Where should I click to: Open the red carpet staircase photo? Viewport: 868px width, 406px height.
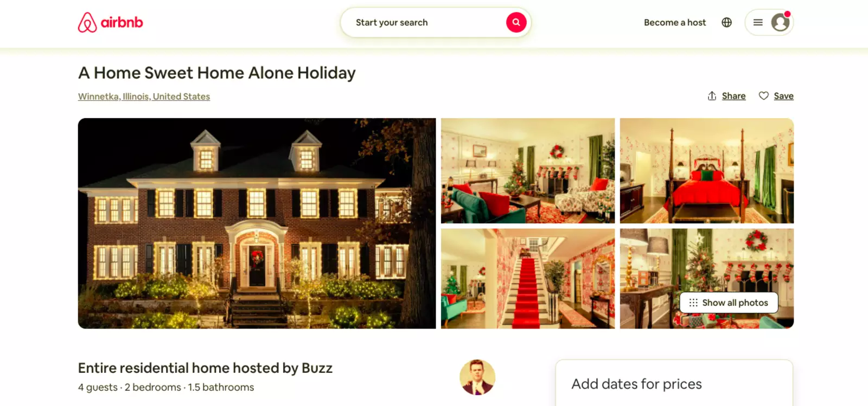tap(528, 279)
